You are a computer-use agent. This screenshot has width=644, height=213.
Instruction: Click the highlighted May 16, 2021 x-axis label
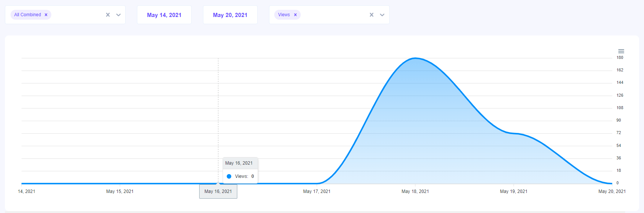click(x=218, y=191)
